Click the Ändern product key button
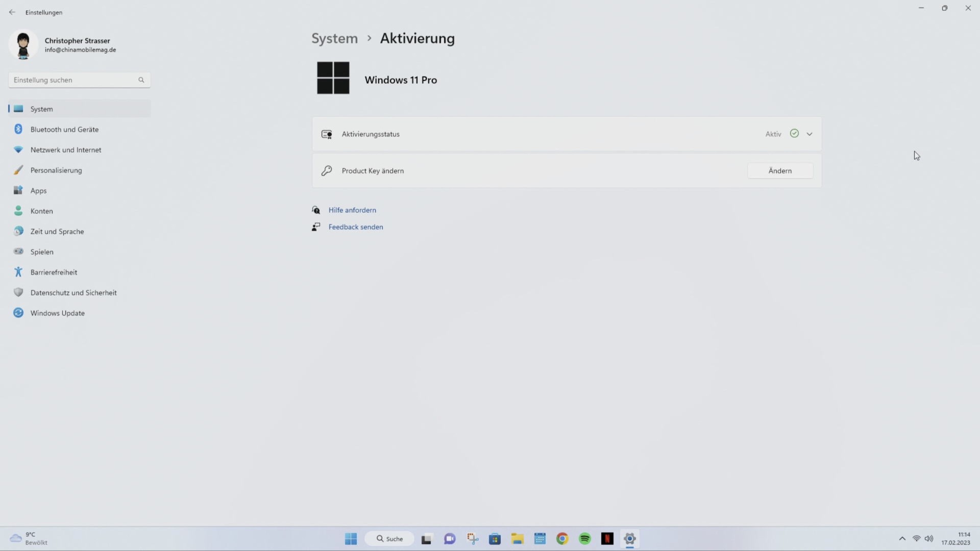The height and width of the screenshot is (551, 980). 780,171
